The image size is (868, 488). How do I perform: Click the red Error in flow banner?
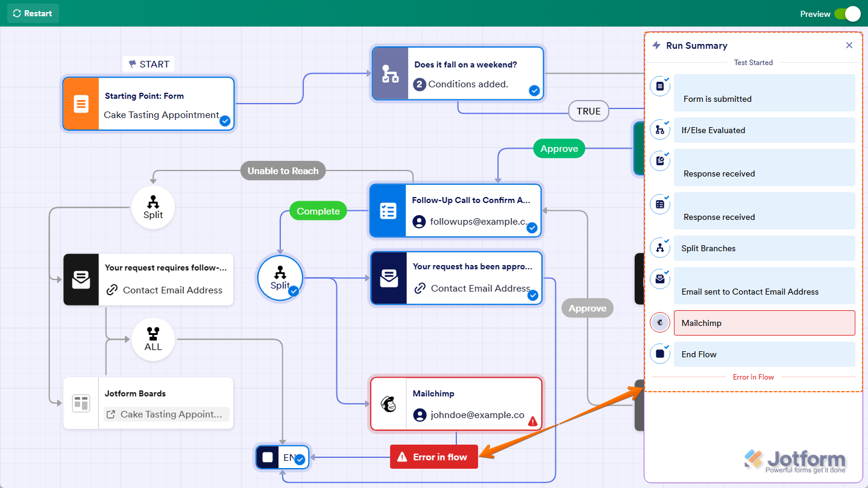point(434,457)
